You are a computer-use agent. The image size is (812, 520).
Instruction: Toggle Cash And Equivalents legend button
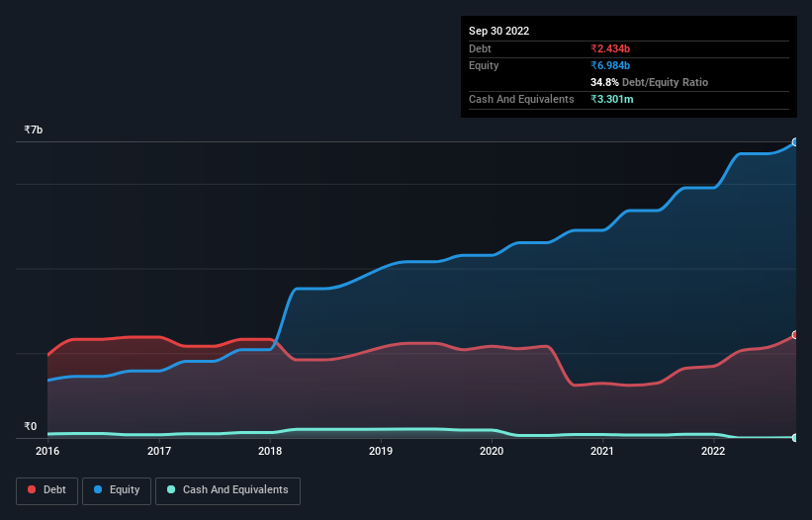pyautogui.click(x=227, y=490)
